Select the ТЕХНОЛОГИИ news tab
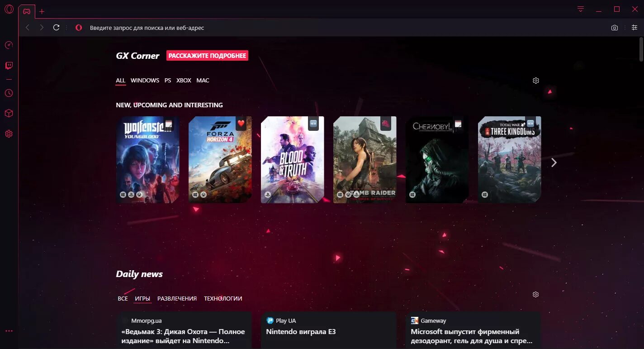This screenshot has height=349, width=644. coord(223,299)
